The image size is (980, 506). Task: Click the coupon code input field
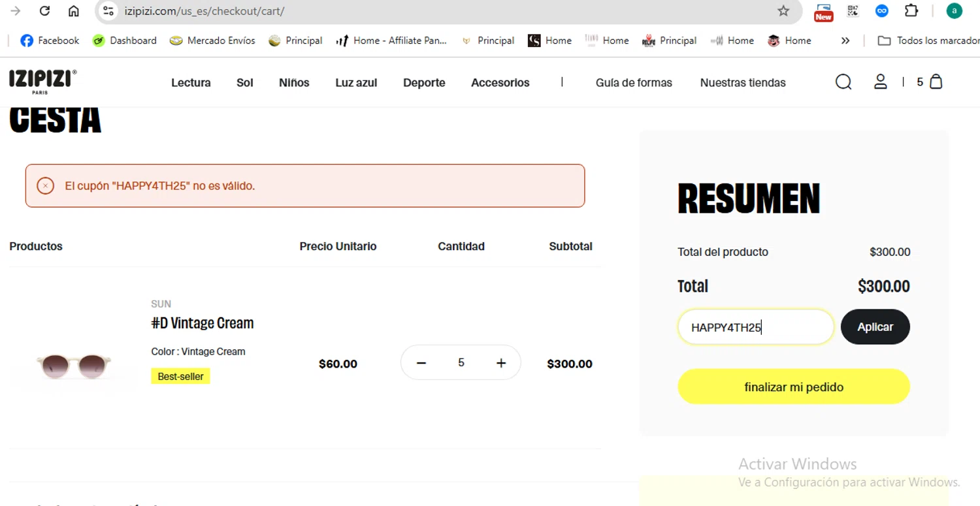click(756, 327)
